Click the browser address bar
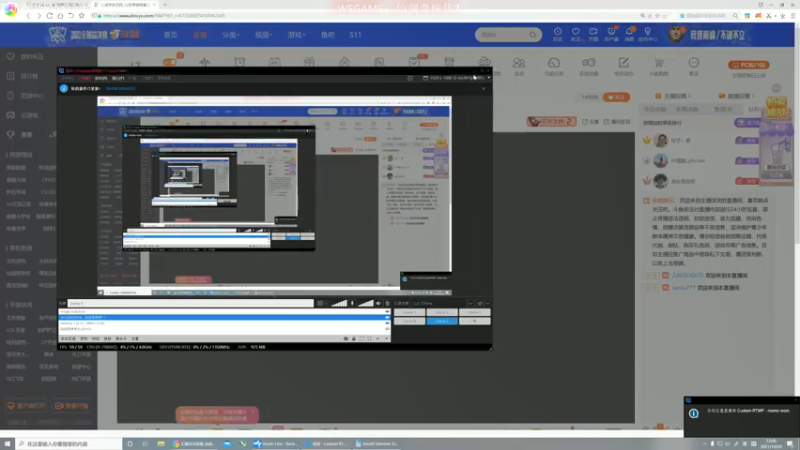 [357, 16]
